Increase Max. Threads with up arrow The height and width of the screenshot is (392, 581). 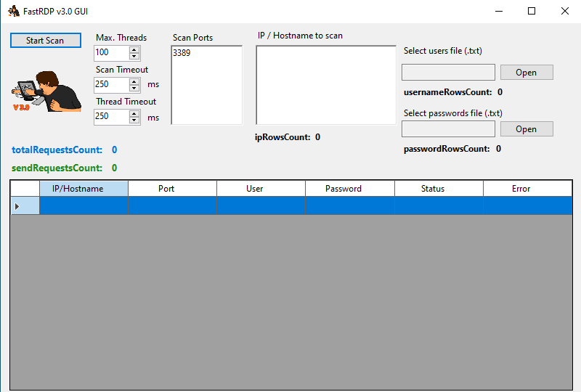(x=134, y=49)
